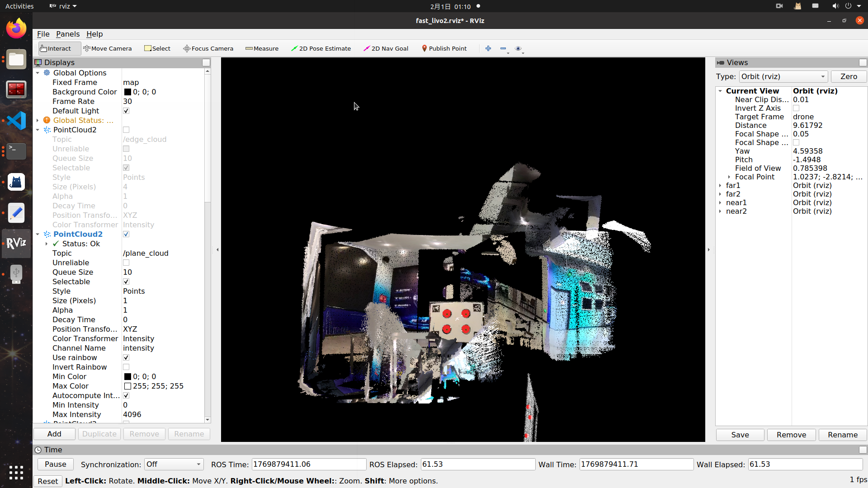
Task: Select the 2D Pose Estimate tool
Action: pos(321,48)
